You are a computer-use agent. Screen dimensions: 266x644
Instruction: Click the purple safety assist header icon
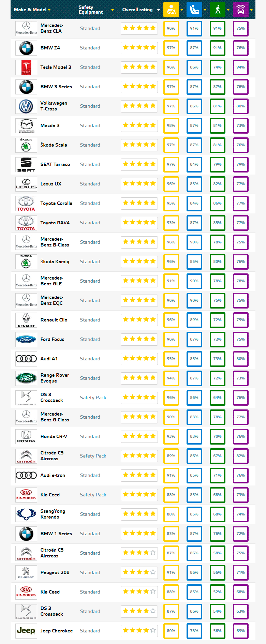241,10
